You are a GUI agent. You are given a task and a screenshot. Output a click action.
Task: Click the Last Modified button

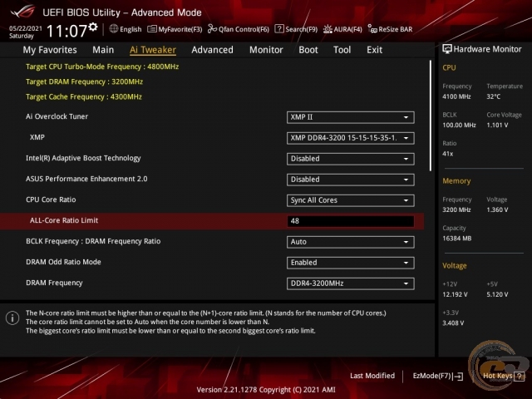(372, 376)
